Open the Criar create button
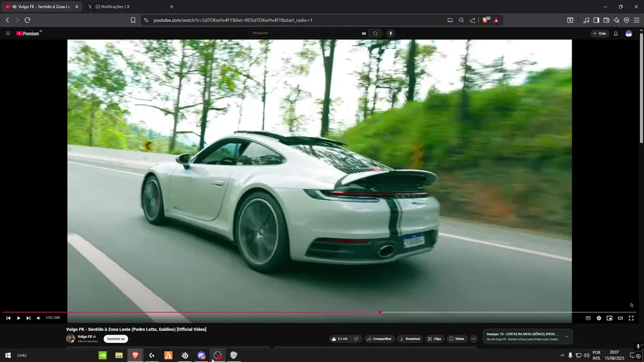 (599, 33)
